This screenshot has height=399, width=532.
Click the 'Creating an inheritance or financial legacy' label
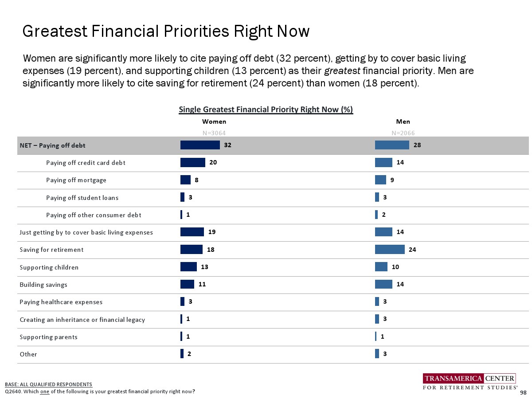pos(82,320)
